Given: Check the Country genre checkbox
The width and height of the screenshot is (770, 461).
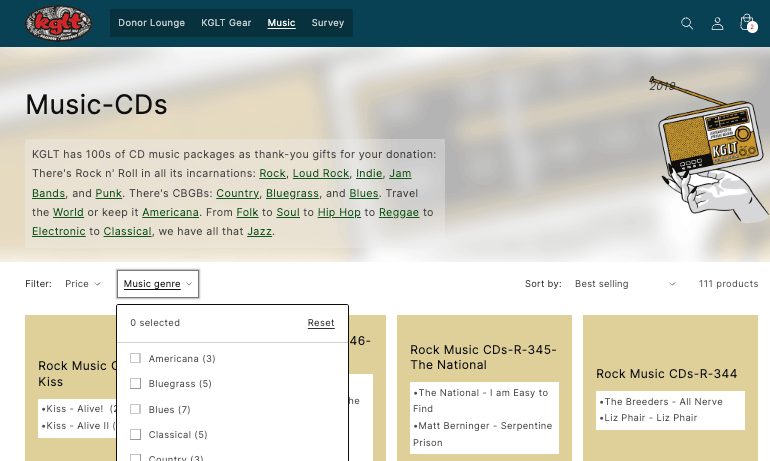Looking at the screenshot, I should 135,458.
